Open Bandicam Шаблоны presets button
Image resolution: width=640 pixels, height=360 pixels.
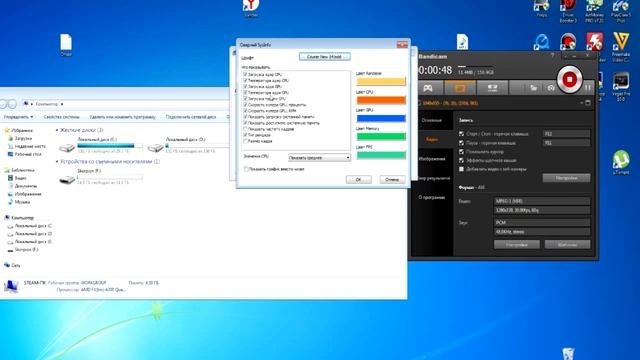567,245
